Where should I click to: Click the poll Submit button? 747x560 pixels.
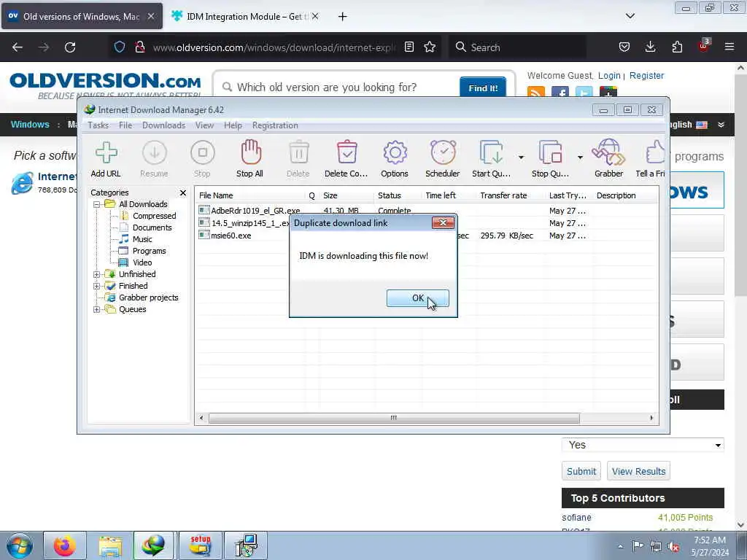click(x=581, y=471)
